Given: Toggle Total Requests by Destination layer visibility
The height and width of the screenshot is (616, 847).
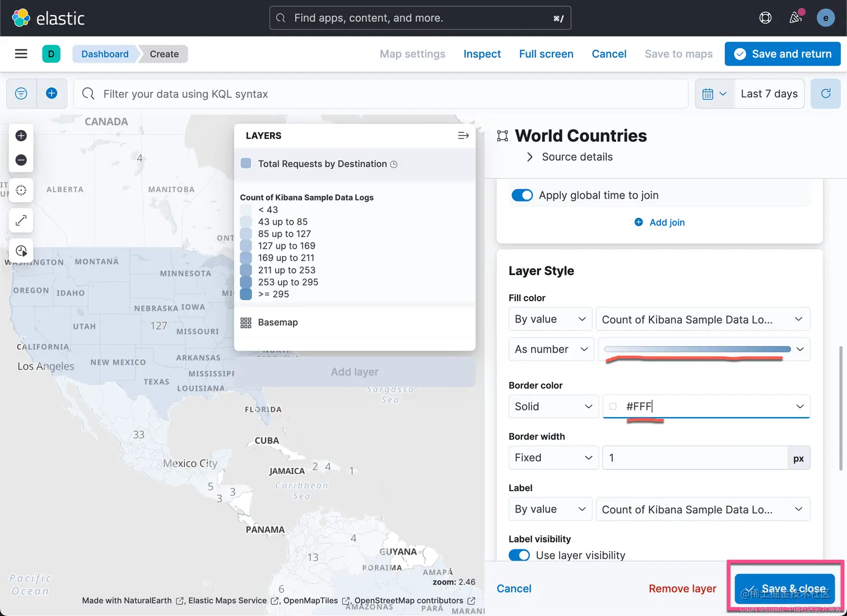Looking at the screenshot, I should coord(246,164).
